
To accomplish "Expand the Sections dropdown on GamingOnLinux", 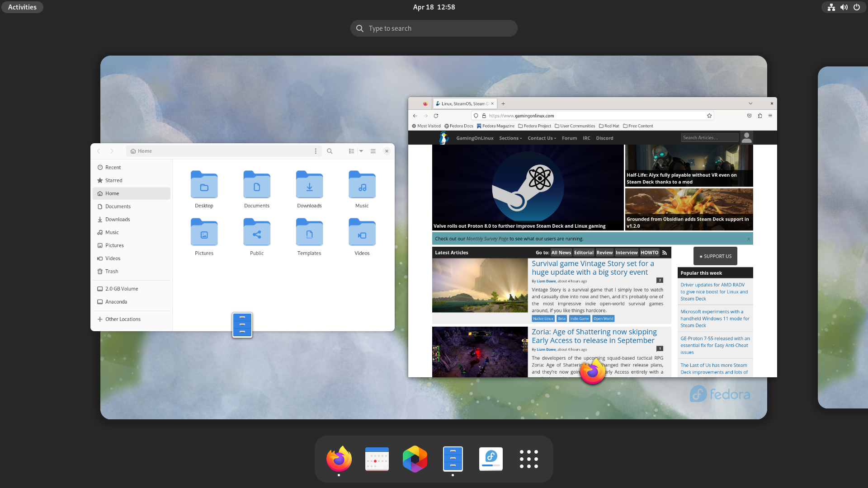I will point(510,138).
